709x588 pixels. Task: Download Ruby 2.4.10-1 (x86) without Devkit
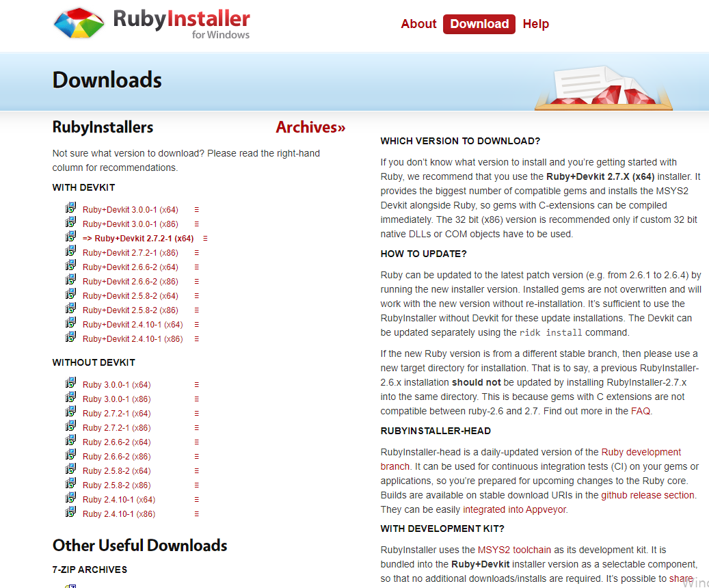(x=119, y=514)
